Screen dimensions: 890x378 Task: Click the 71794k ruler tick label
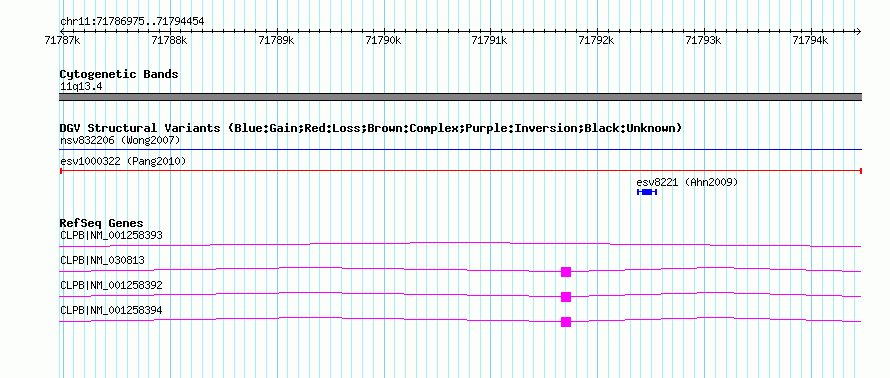(811, 40)
